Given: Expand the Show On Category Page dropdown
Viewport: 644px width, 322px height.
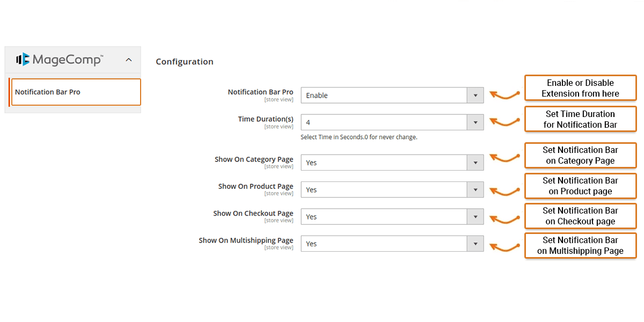Looking at the screenshot, I should (392, 163).
